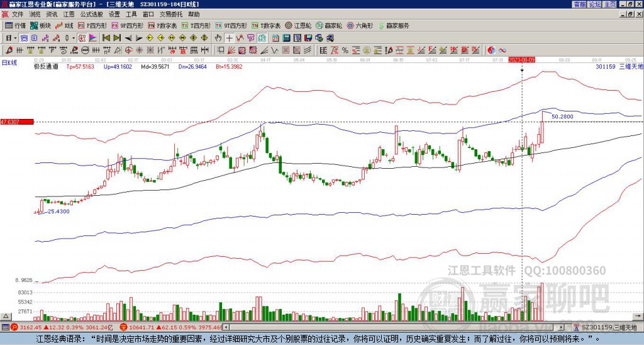This screenshot has height=345, width=644.
Task: Click the 25.4300 low price label
Action: (x=58, y=212)
